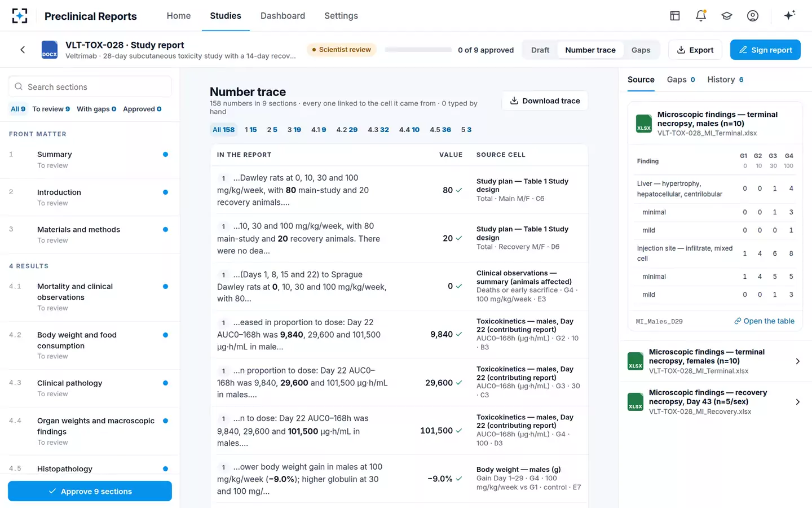Focus the Search sections field

tap(90, 86)
